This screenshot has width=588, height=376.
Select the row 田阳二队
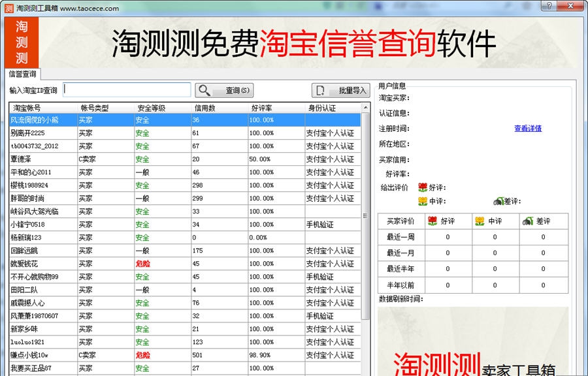point(185,290)
